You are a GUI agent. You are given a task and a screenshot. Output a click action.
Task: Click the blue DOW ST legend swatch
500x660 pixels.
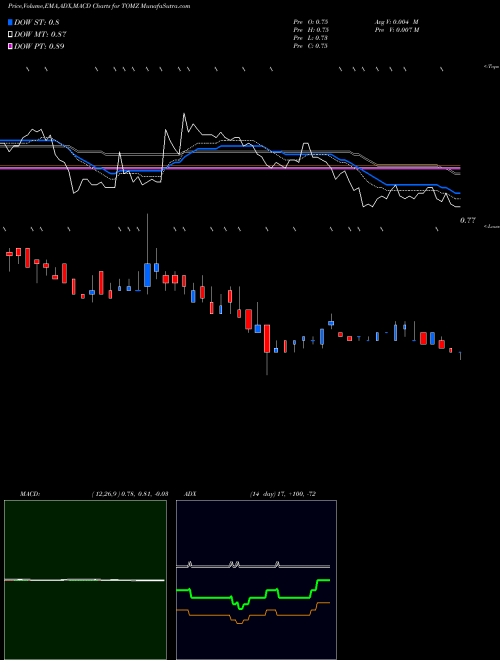coord(10,22)
